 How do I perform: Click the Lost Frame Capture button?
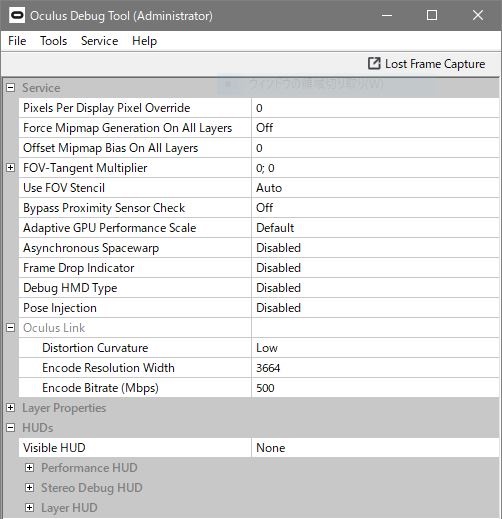pos(426,64)
